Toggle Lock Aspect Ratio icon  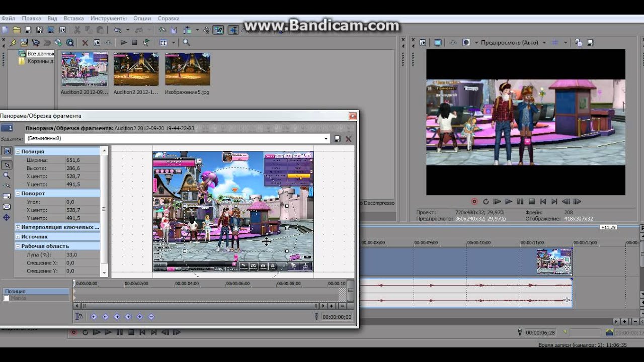click(7, 196)
